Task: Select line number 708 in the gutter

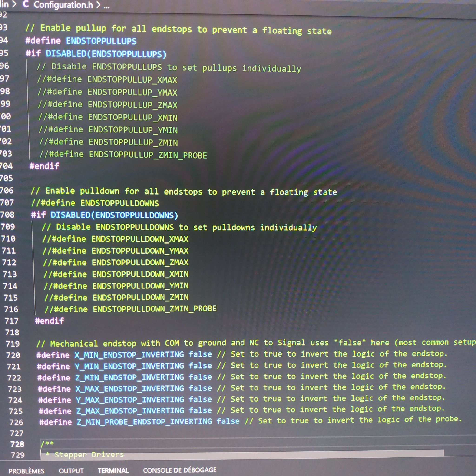Action: [x=7, y=215]
